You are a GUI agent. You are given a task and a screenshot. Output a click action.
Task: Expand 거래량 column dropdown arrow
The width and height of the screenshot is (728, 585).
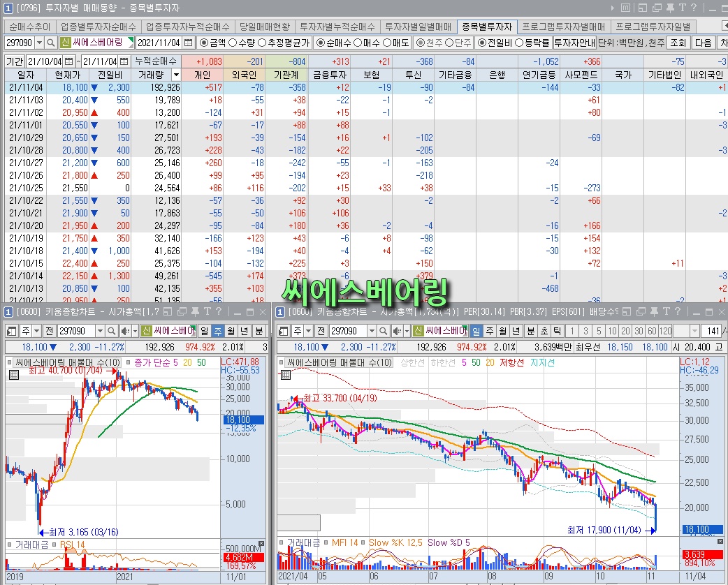pyautogui.click(x=176, y=75)
